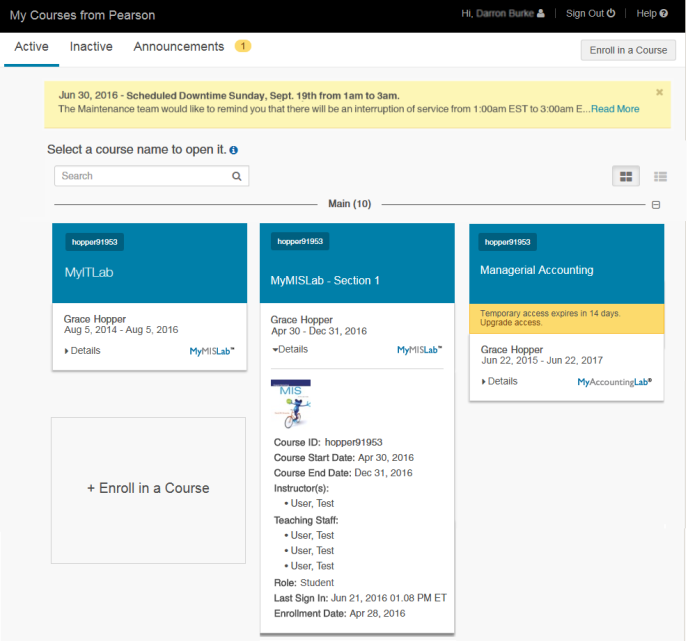Close the yellow downtime announcement banner
Screen dimensions: 688x641
pyautogui.click(x=659, y=92)
